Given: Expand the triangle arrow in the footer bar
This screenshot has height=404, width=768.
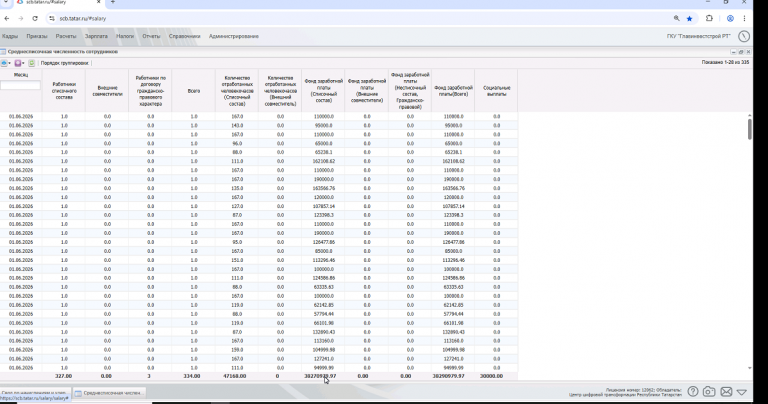Looking at the screenshot, I should click(742, 392).
